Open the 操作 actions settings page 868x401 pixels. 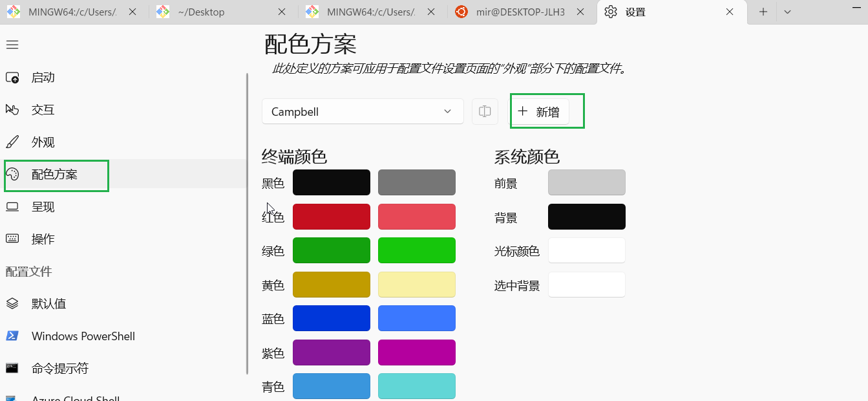tap(43, 239)
